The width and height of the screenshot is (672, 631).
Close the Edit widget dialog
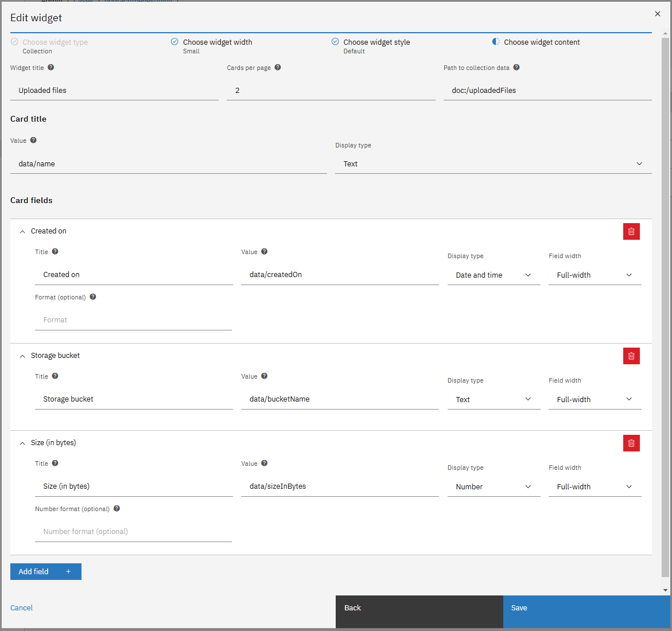[x=658, y=14]
